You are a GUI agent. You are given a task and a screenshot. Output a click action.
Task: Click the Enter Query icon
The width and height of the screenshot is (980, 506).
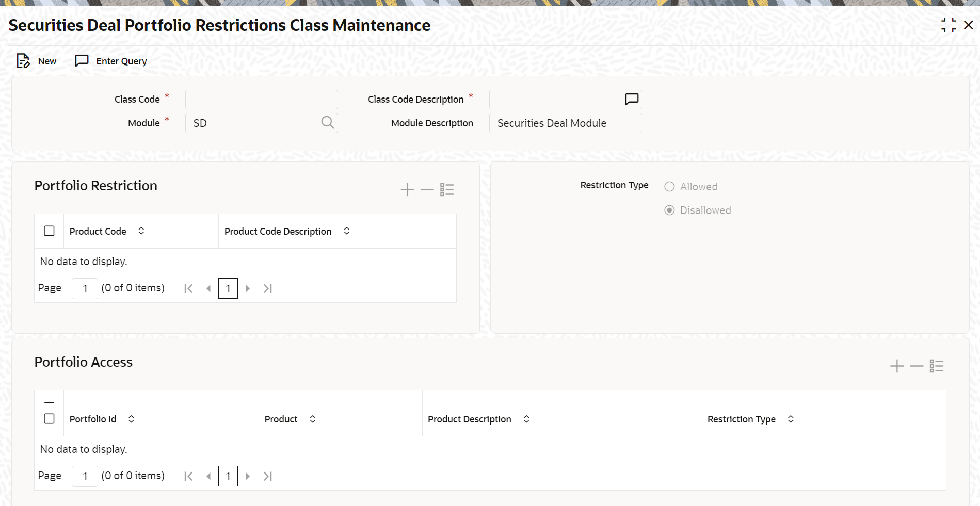click(82, 61)
